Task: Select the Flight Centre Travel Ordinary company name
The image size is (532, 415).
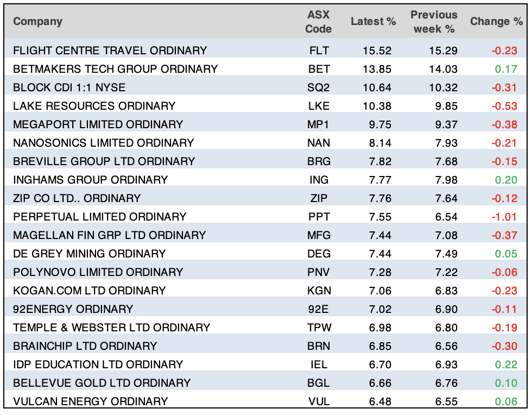Action: 110,51
